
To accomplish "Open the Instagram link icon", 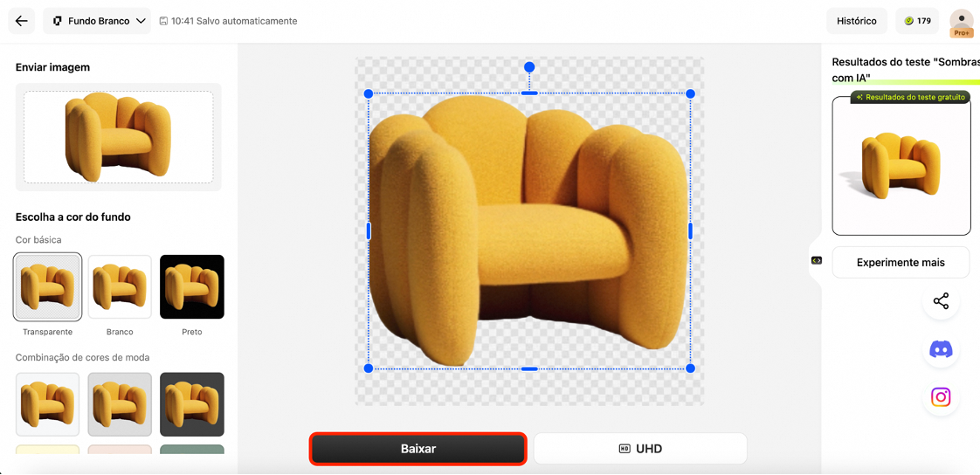I will (941, 397).
